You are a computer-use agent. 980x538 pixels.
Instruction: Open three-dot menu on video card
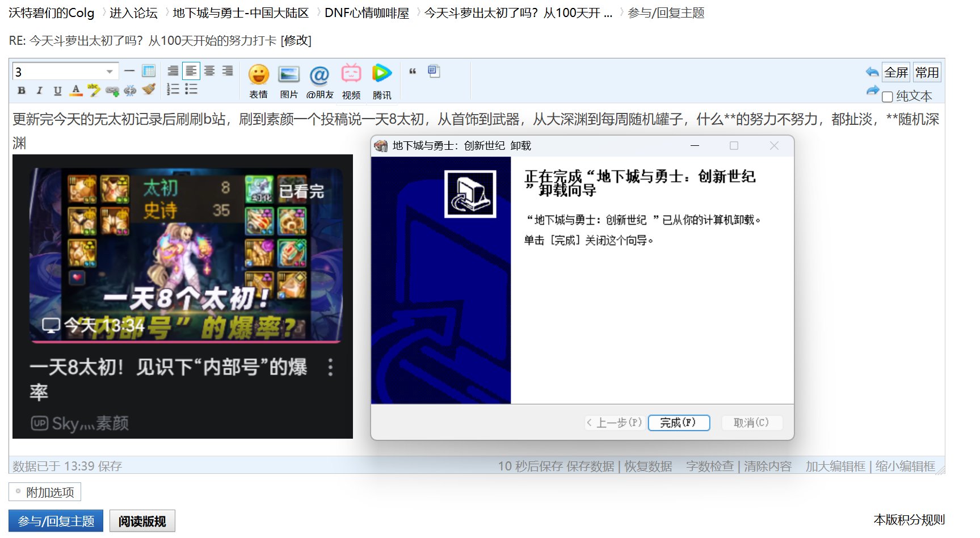(331, 367)
